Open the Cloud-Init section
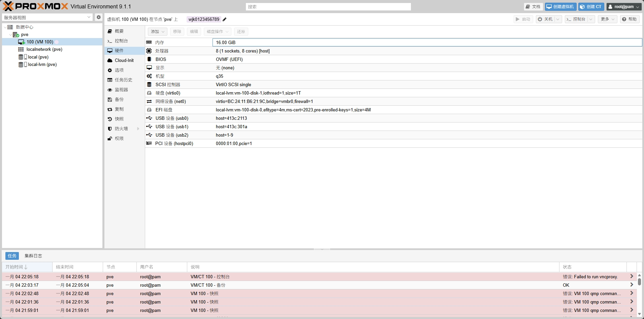Screen dimensions: 644x319 pyautogui.click(x=124, y=60)
